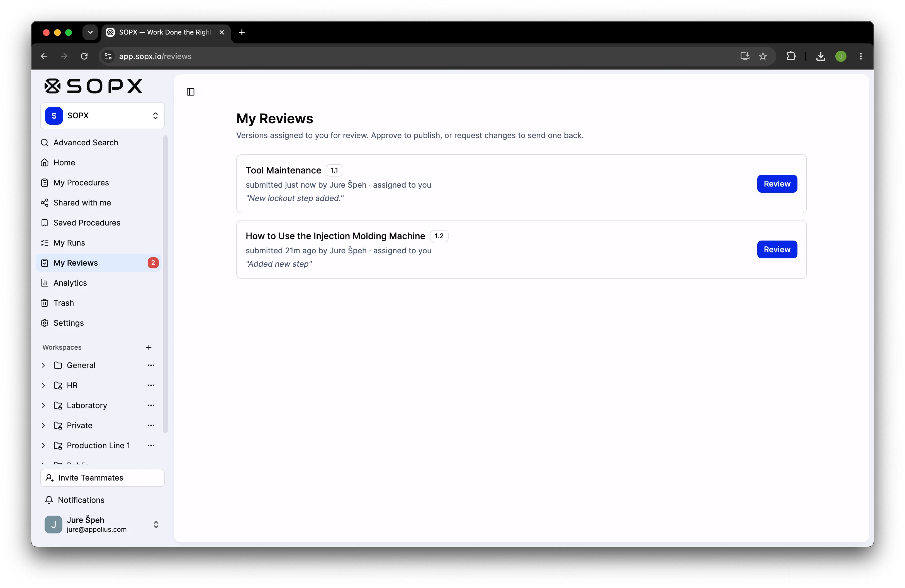The height and width of the screenshot is (588, 905).
Task: Click the 1.2 version badge
Action: 439,236
